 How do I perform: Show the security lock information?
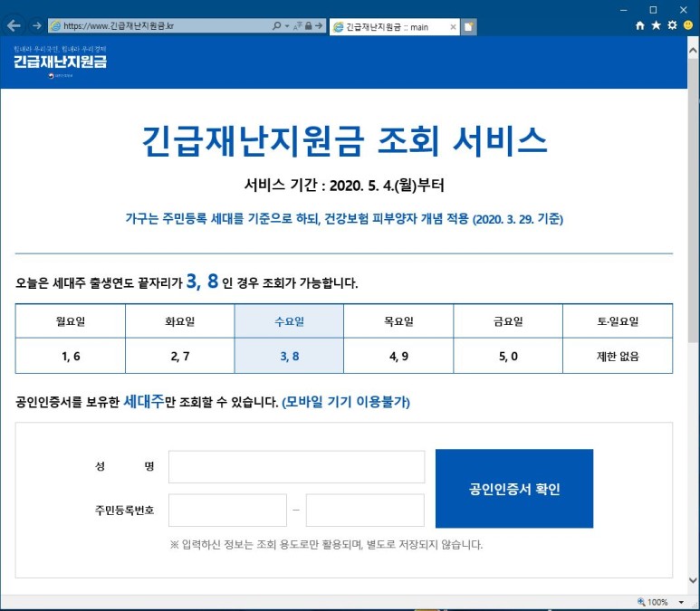point(308,26)
